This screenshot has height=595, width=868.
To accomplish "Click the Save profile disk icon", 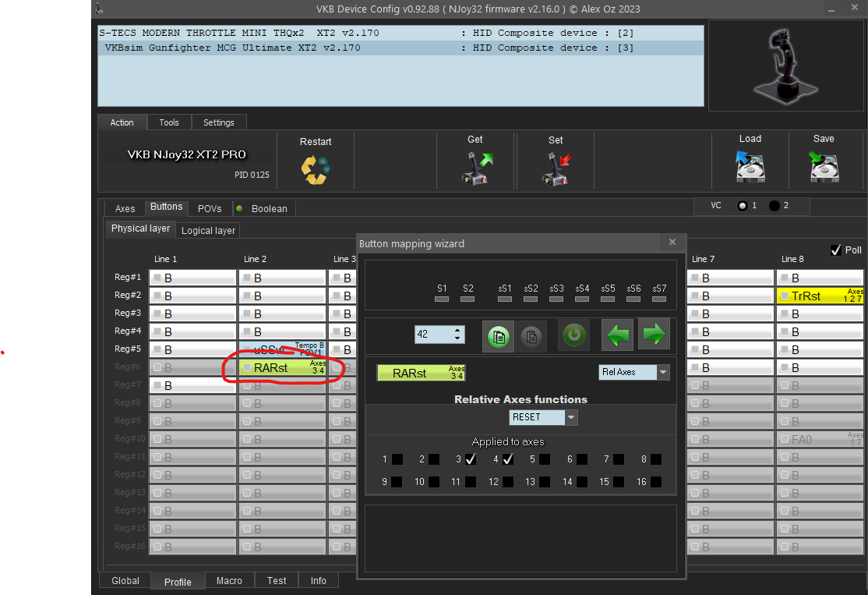I will point(824,166).
